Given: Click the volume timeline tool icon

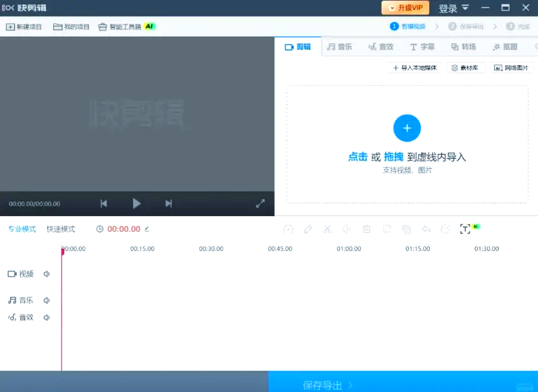Looking at the screenshot, I should point(346,229).
